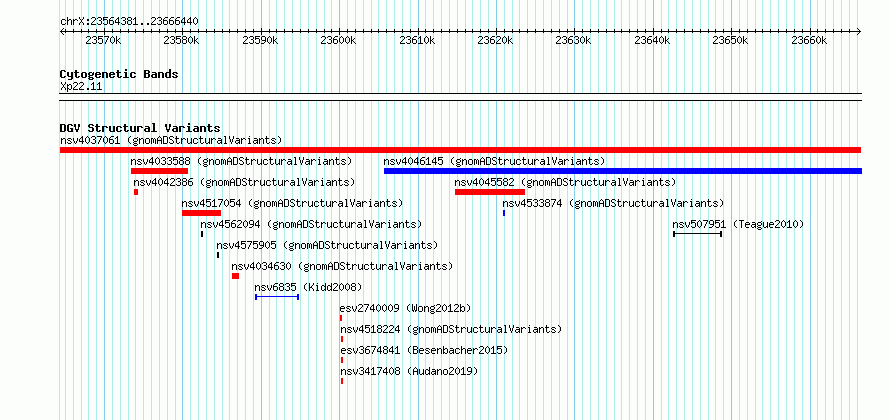Image resolution: width=890 pixels, height=420 pixels.
Task: Select the blue nsv4046145 variant bar
Action: pyautogui.click(x=623, y=171)
